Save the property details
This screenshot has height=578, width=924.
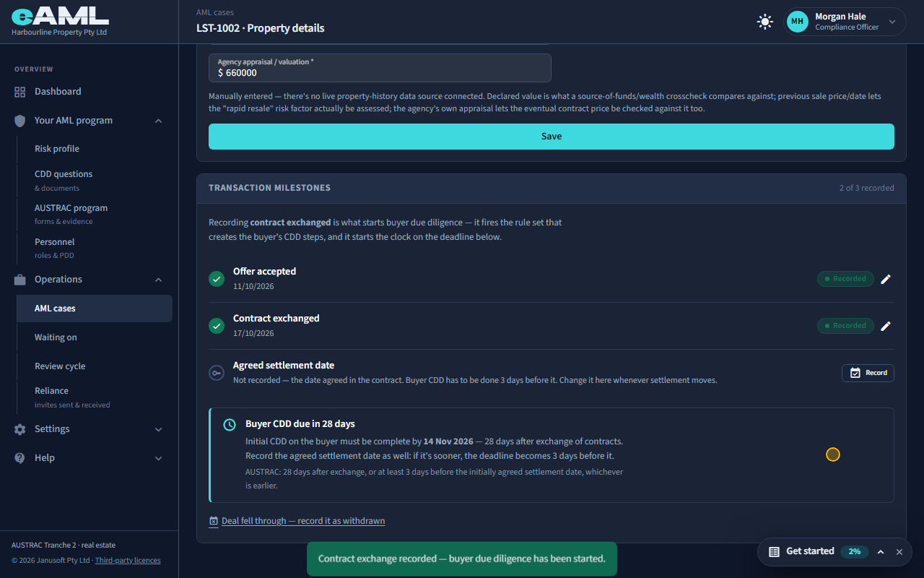point(552,137)
